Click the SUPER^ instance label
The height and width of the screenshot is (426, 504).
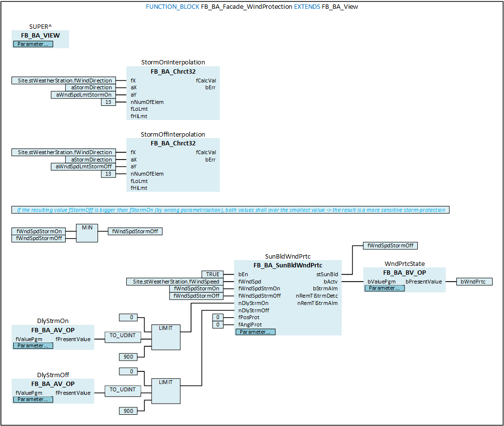[x=40, y=26]
